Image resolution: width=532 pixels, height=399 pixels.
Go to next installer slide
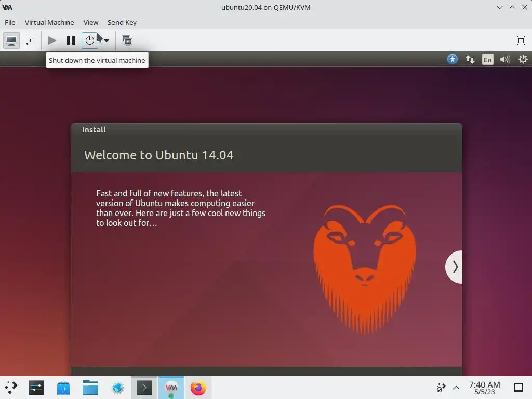coord(454,267)
